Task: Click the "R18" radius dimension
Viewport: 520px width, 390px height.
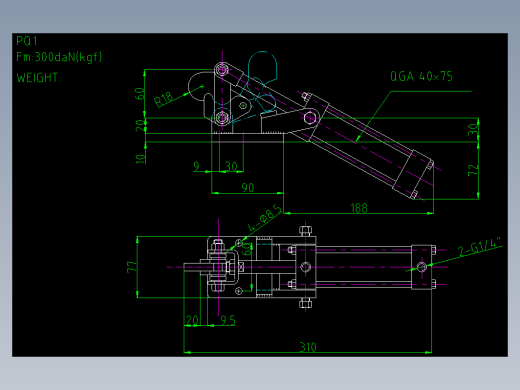Action: [164, 99]
